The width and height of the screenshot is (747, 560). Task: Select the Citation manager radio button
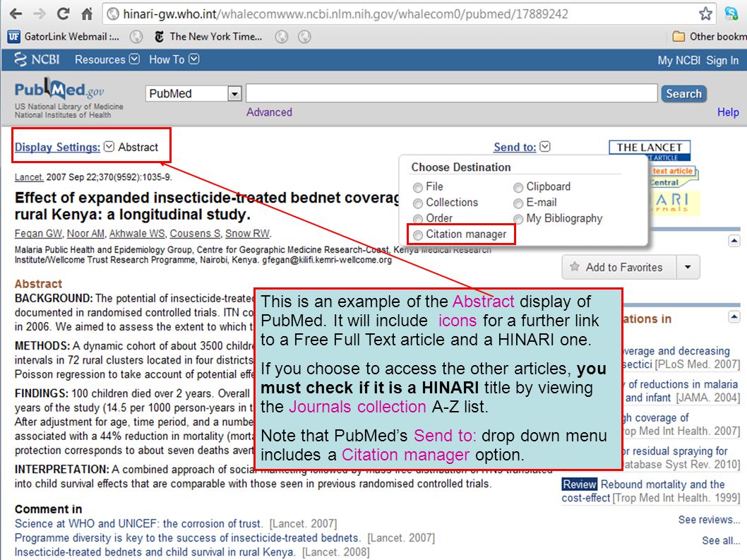tap(418, 235)
